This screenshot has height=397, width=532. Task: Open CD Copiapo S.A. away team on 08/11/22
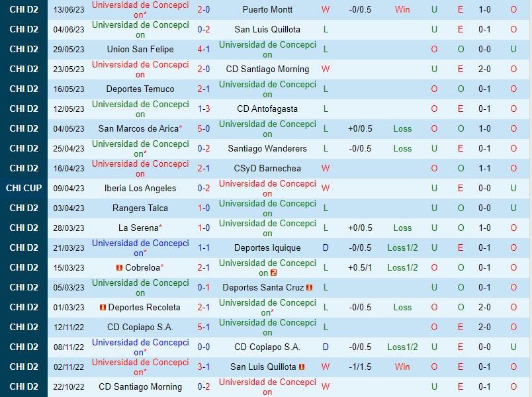click(x=267, y=347)
